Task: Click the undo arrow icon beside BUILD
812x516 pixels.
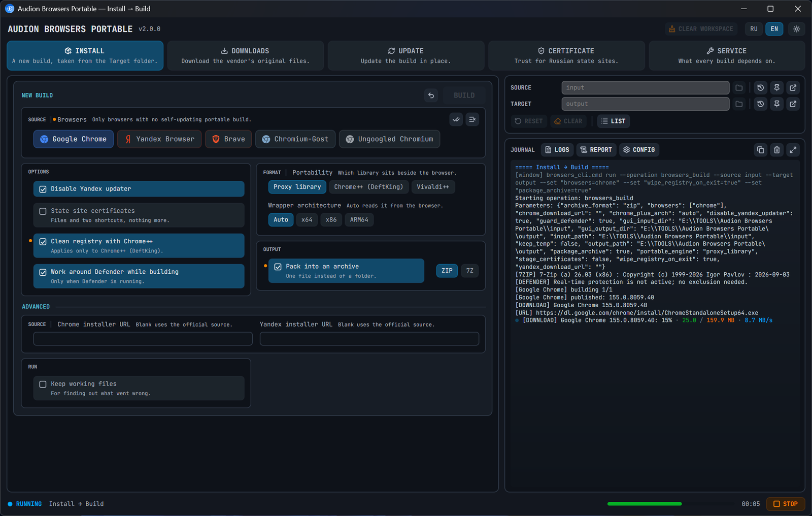Action: [431, 95]
